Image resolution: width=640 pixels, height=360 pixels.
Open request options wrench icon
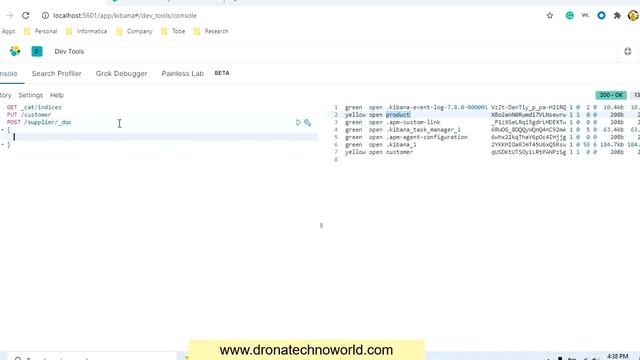(307, 122)
